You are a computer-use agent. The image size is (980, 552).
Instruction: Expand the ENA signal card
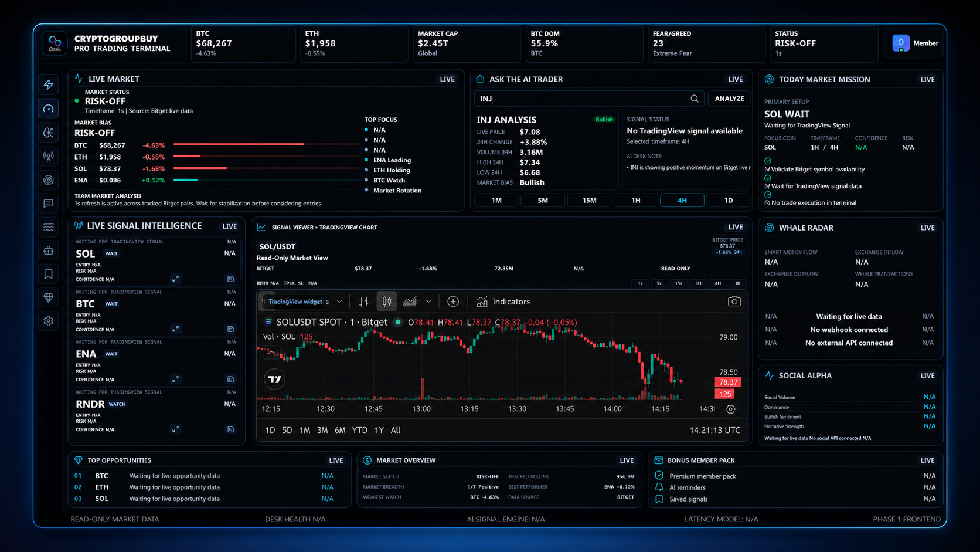(175, 379)
